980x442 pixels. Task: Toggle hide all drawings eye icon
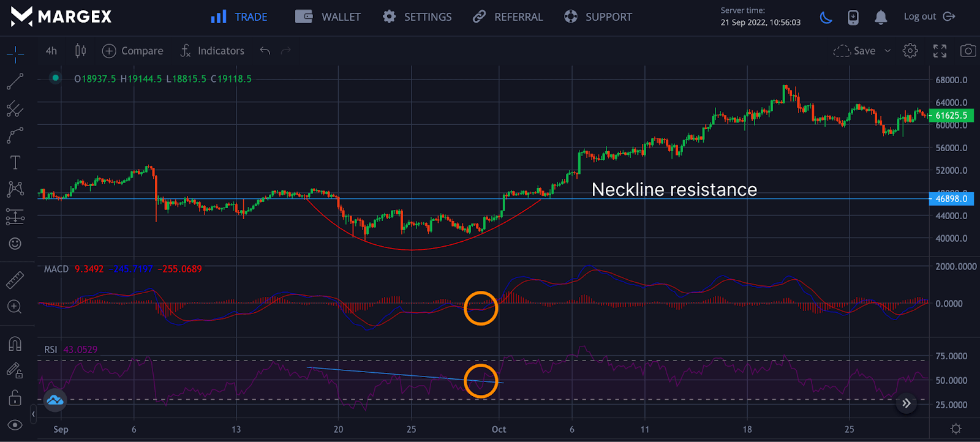[x=15, y=425]
